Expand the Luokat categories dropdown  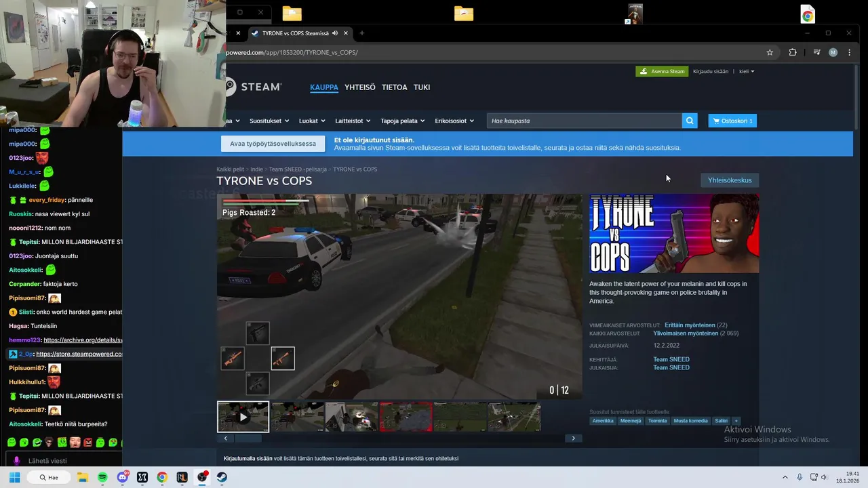(x=312, y=121)
